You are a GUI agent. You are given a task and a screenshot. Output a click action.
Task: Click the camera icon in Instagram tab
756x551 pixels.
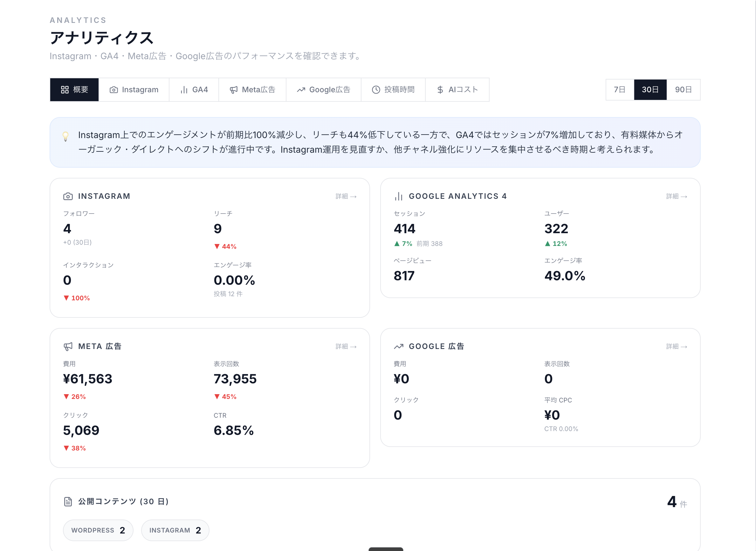114,90
